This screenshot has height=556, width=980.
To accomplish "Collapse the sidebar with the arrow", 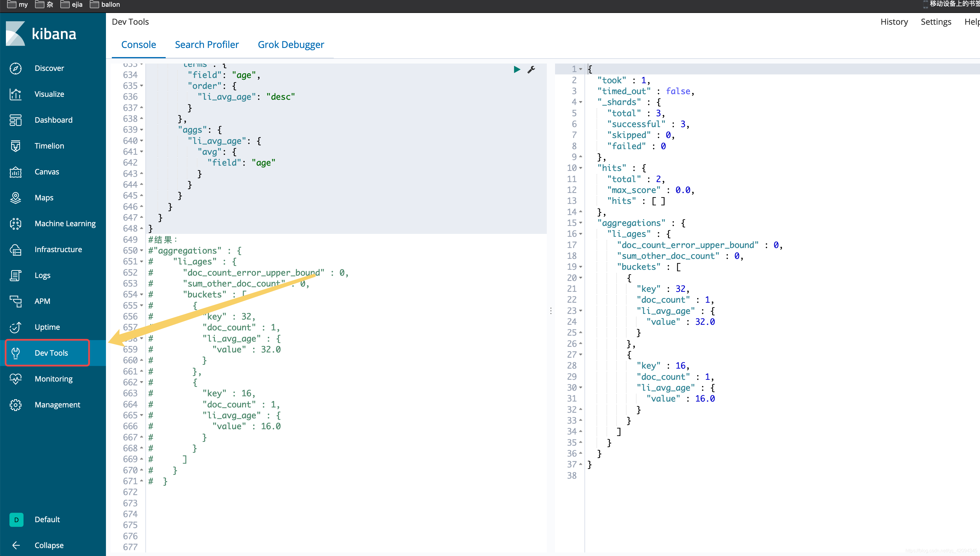I will click(x=16, y=545).
